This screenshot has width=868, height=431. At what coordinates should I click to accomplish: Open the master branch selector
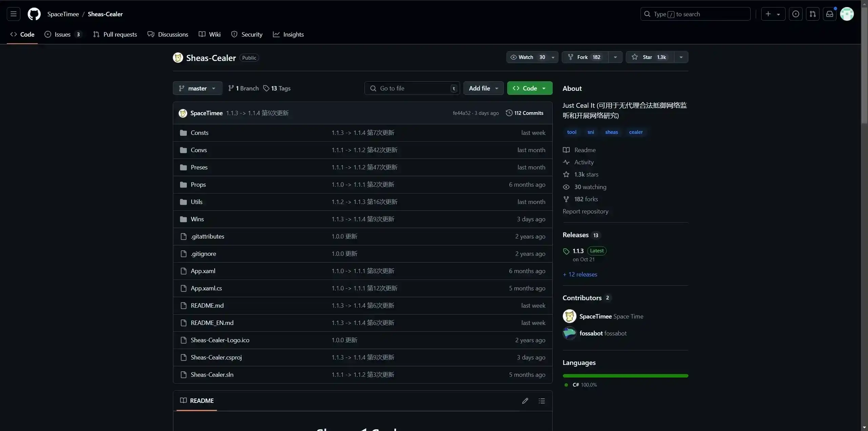(x=197, y=88)
